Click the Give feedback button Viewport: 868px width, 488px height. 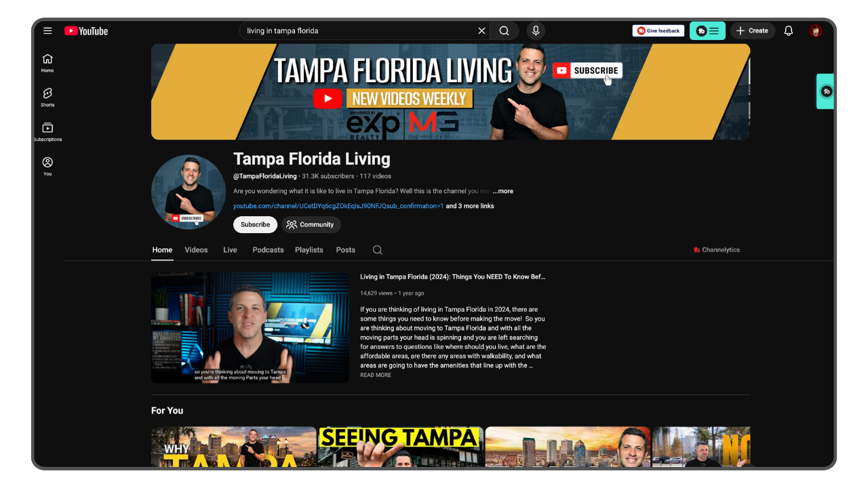coord(658,30)
